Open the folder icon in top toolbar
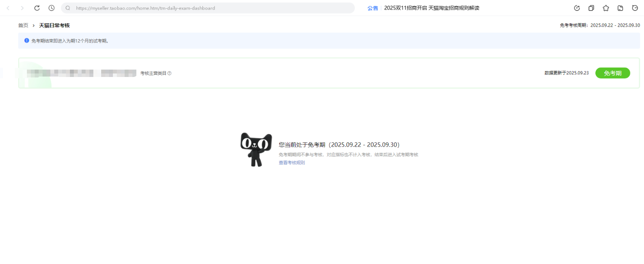644x264 pixels. pos(621,8)
